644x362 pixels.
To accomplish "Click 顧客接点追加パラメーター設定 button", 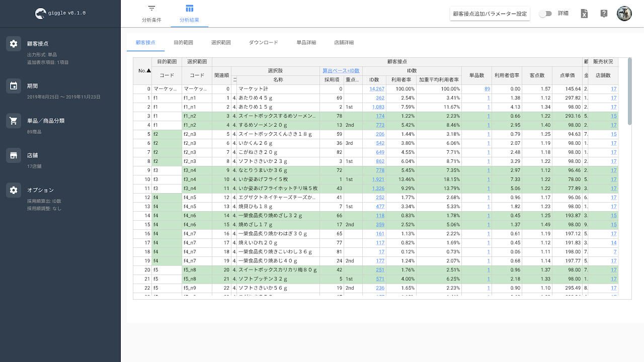I will [x=490, y=14].
